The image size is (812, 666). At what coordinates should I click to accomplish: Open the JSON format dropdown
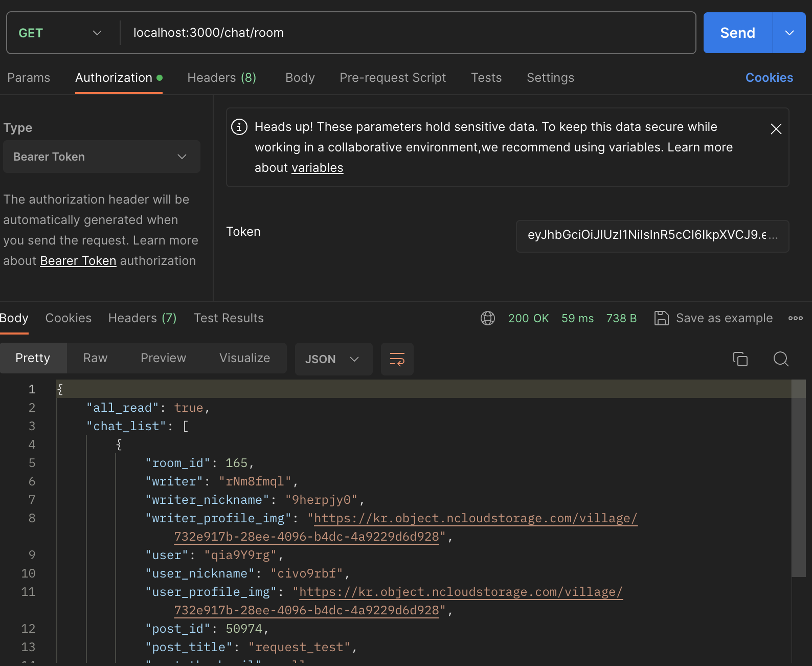point(333,359)
